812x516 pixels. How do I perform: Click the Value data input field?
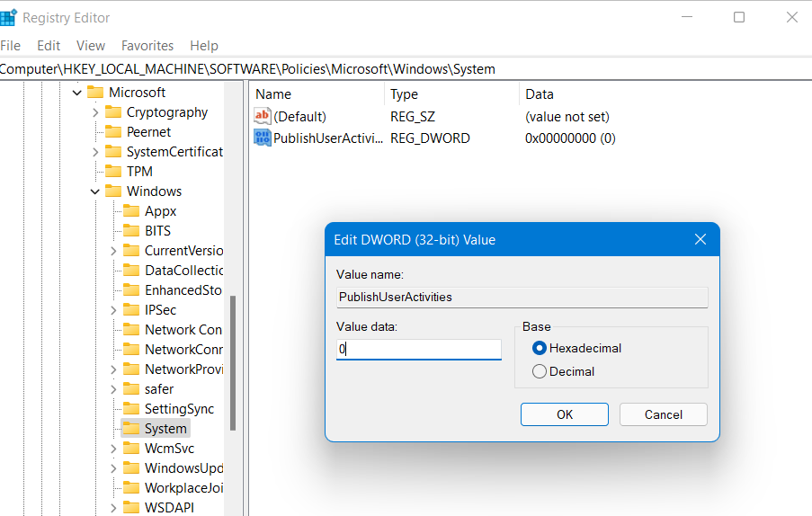[419, 350]
